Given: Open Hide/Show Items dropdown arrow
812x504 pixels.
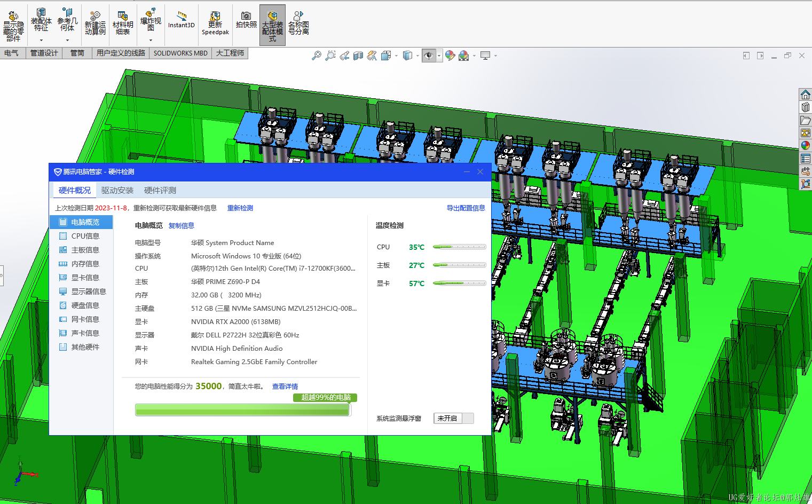Looking at the screenshot, I should point(439,56).
